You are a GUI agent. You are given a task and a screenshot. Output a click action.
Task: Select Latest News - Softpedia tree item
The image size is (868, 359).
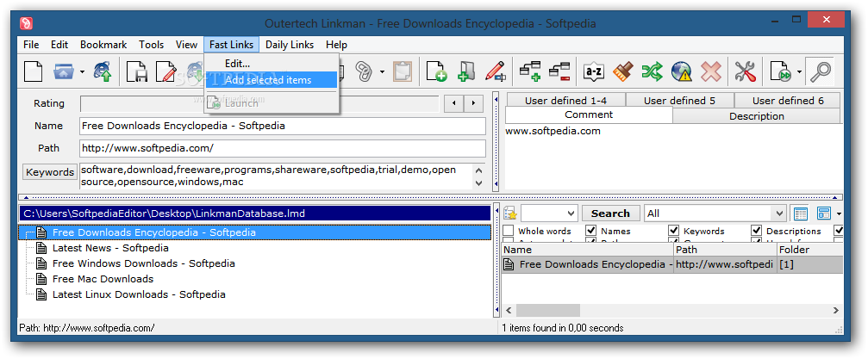click(x=110, y=248)
